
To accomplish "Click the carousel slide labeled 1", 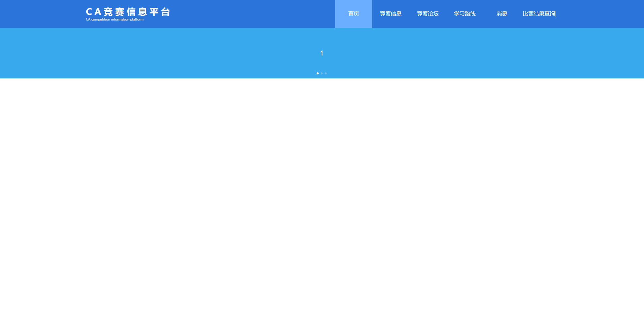I will click(x=322, y=53).
